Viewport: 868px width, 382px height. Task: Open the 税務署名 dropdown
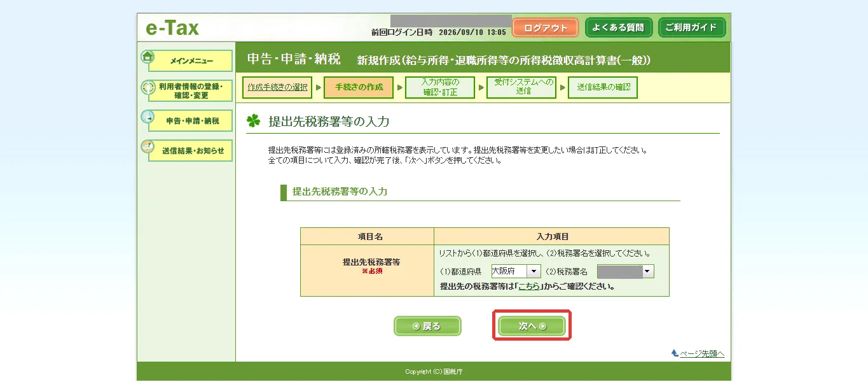coord(625,272)
